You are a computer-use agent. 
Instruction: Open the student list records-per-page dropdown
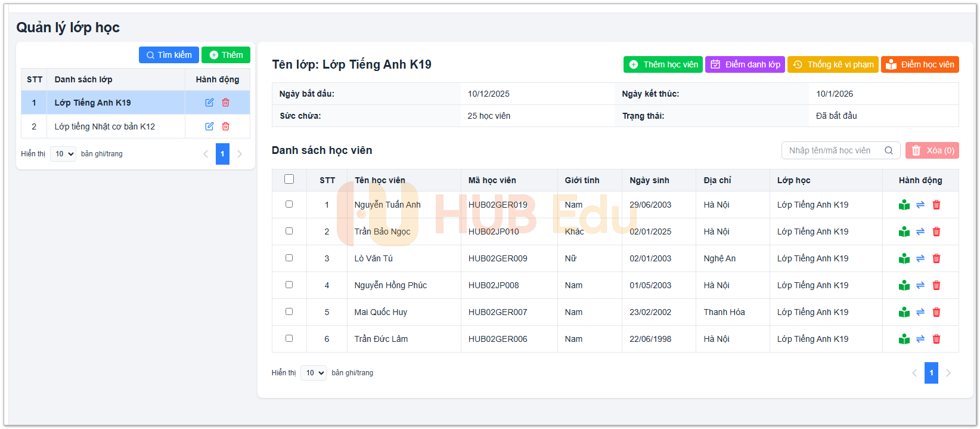point(314,373)
